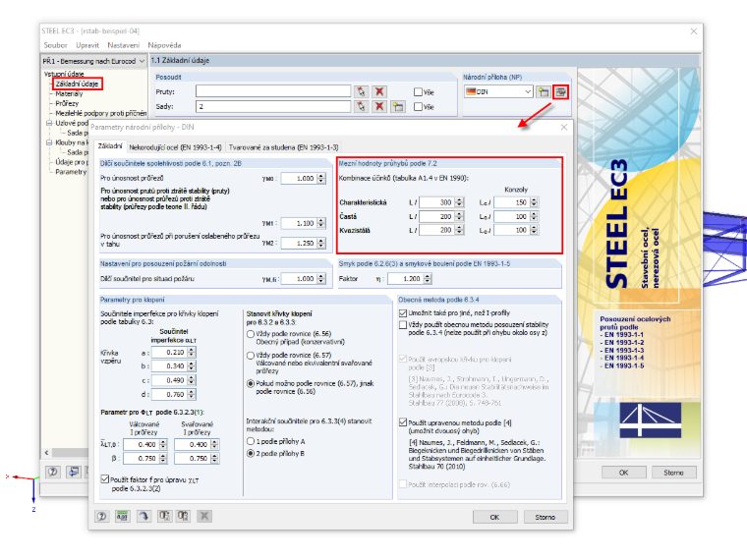This screenshot has height=560, width=747.
Task: Click the navigator horizontal scrollbar left arrow
Action: tap(46, 452)
